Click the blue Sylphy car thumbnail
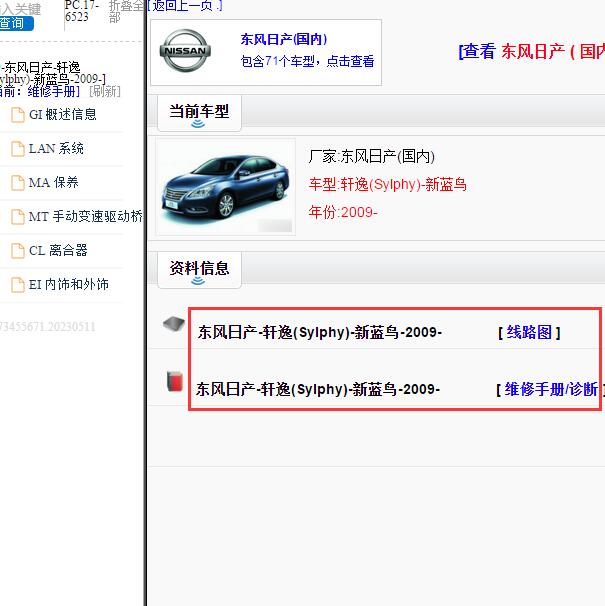605x606 pixels. click(225, 187)
